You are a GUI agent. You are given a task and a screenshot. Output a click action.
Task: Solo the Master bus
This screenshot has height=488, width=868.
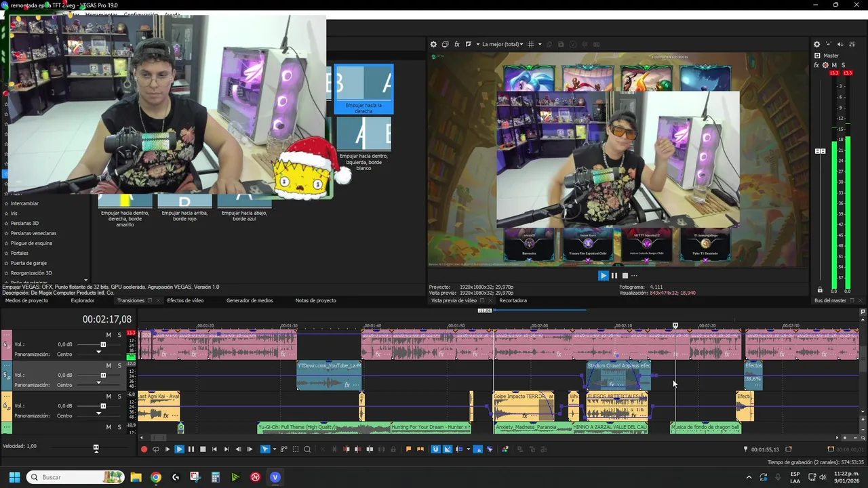[843, 65]
